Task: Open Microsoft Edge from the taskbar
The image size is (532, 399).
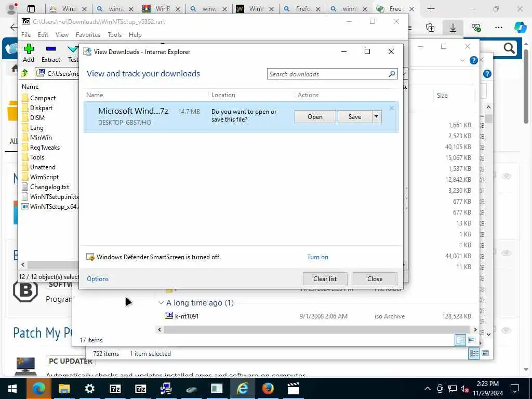Action: coord(38,389)
